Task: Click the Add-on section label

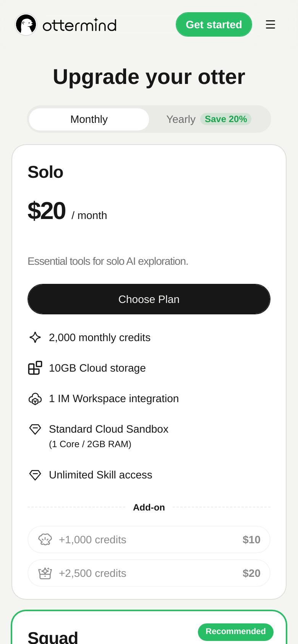Action: (149, 507)
